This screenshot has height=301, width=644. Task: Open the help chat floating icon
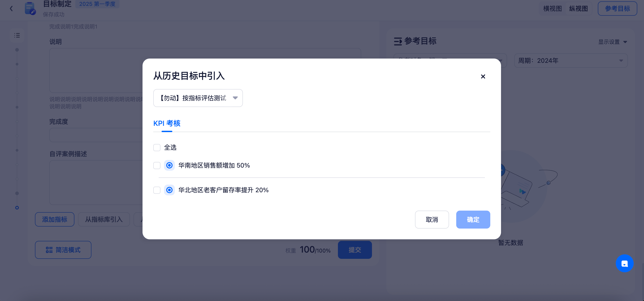(625, 264)
